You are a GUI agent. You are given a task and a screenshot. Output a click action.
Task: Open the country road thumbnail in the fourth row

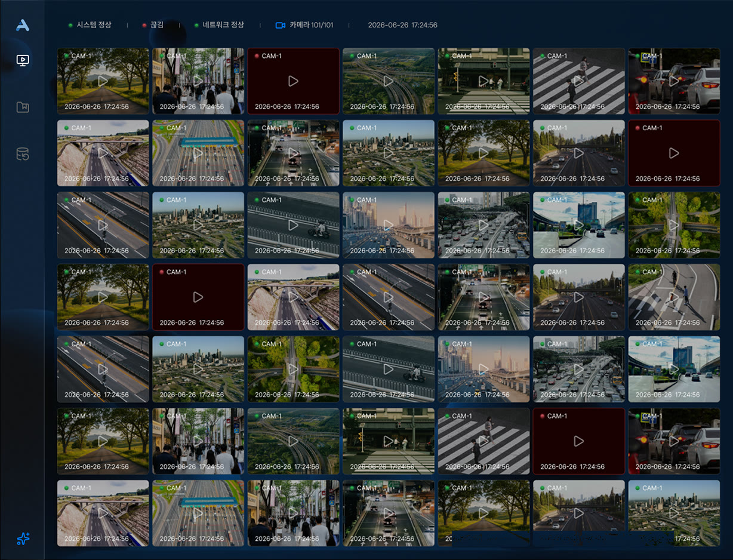tap(103, 297)
